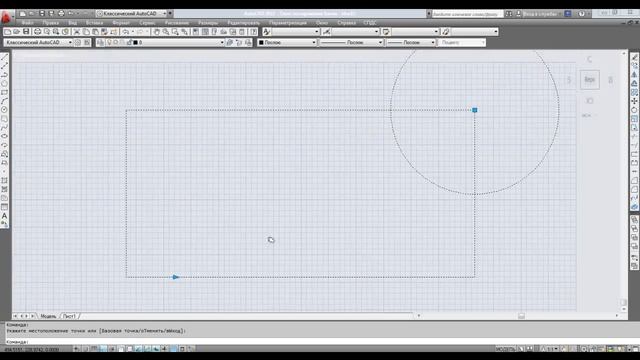Open Help icon at Standard toolbar end

pyautogui.click(x=253, y=31)
